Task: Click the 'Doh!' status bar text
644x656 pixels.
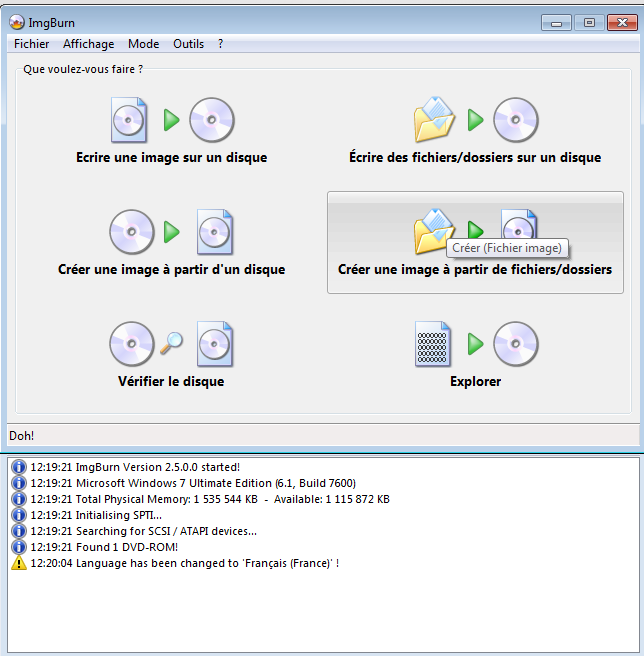Action: 22,436
